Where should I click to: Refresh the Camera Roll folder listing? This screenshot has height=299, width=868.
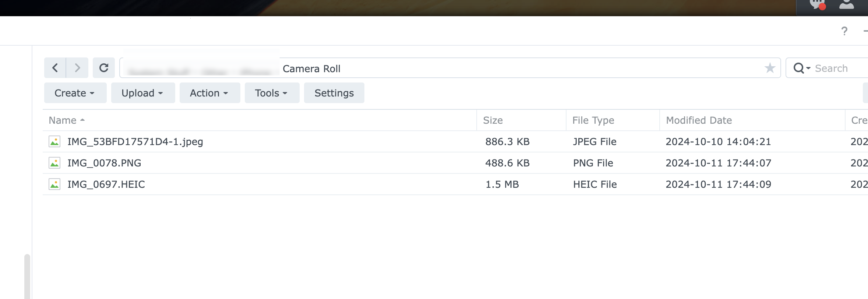point(104,68)
